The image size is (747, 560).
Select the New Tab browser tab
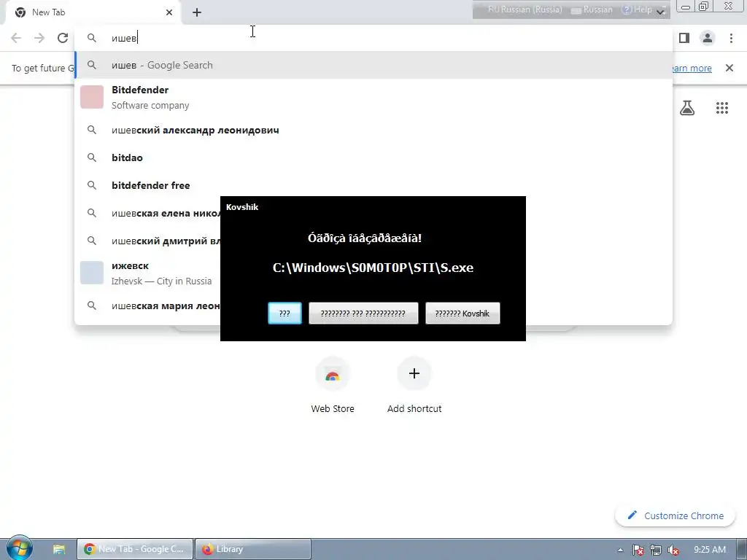93,12
